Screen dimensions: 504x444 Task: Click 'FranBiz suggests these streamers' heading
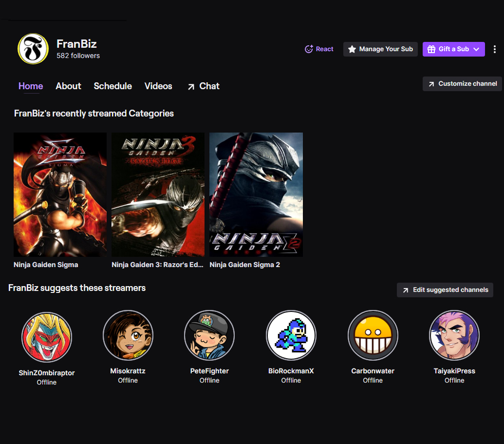coord(77,288)
